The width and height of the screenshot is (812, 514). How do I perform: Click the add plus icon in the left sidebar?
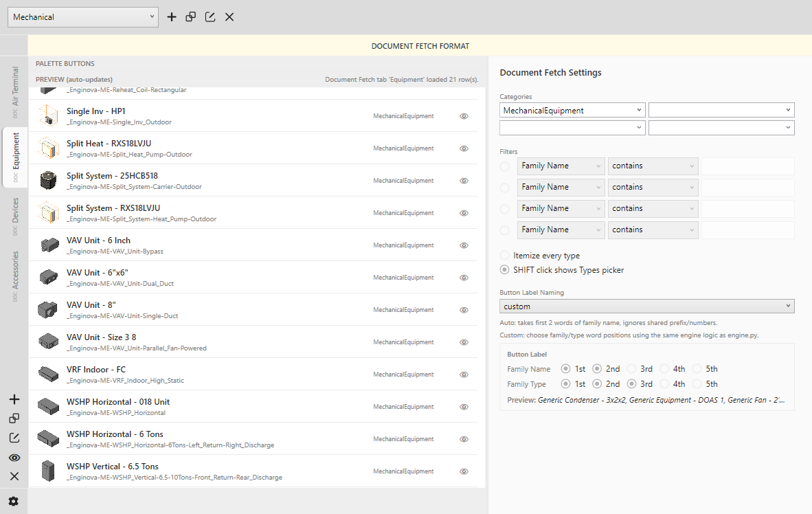(14, 399)
